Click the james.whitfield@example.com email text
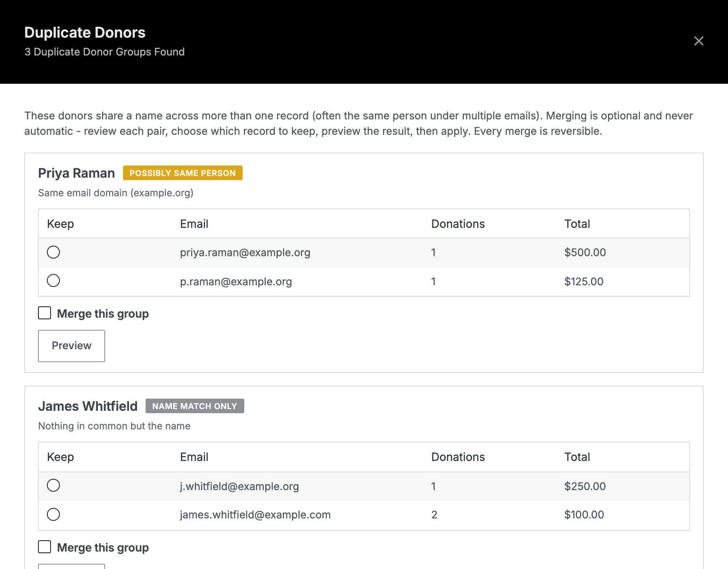Viewport: 728px width, 569px height. tap(255, 515)
